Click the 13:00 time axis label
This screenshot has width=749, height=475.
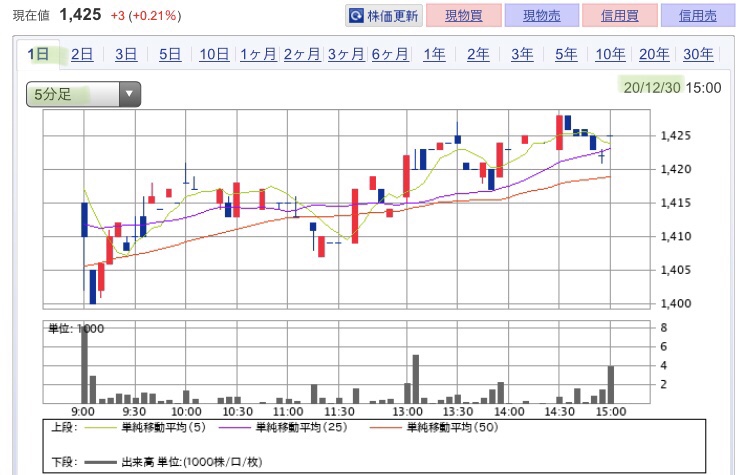pyautogui.click(x=407, y=411)
